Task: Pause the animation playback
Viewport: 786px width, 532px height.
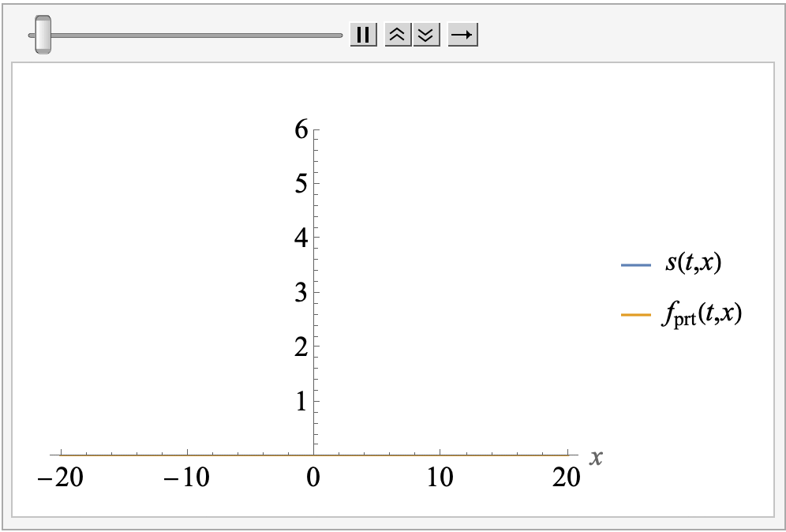Action: click(x=363, y=35)
